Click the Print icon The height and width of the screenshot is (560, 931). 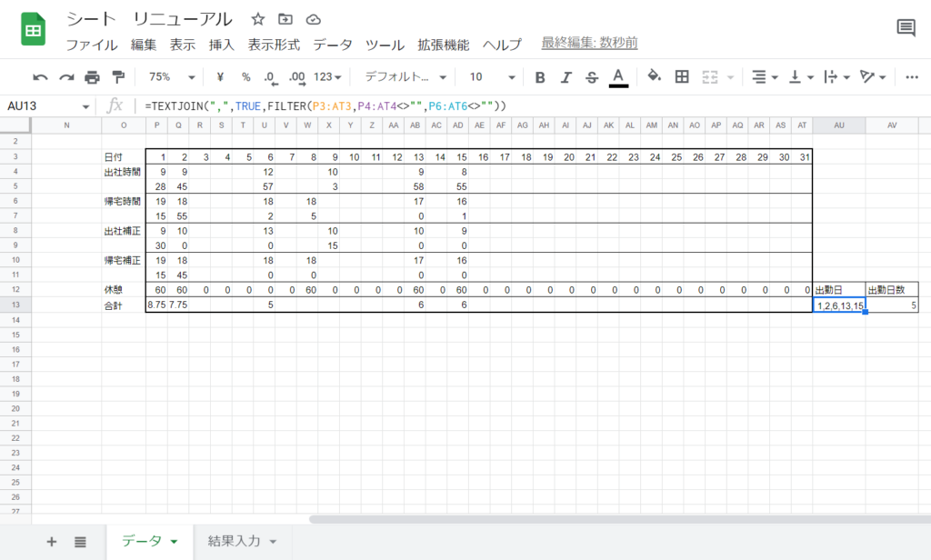click(x=91, y=77)
